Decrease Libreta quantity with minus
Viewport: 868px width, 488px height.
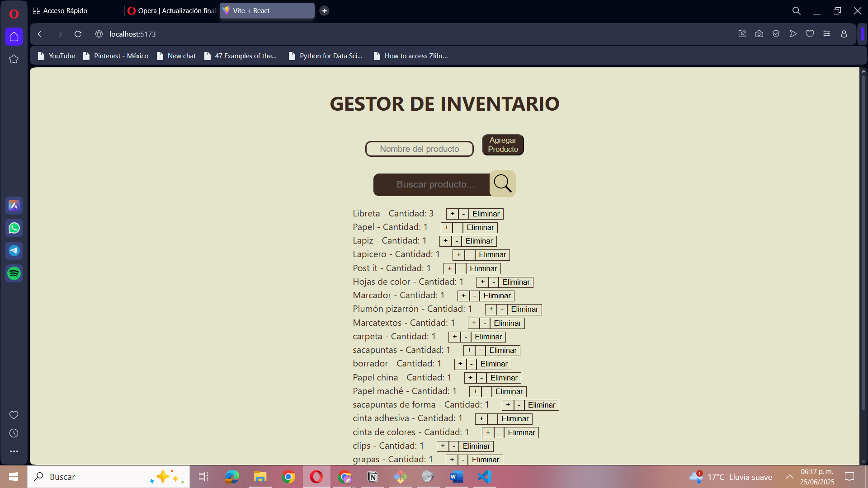click(463, 214)
